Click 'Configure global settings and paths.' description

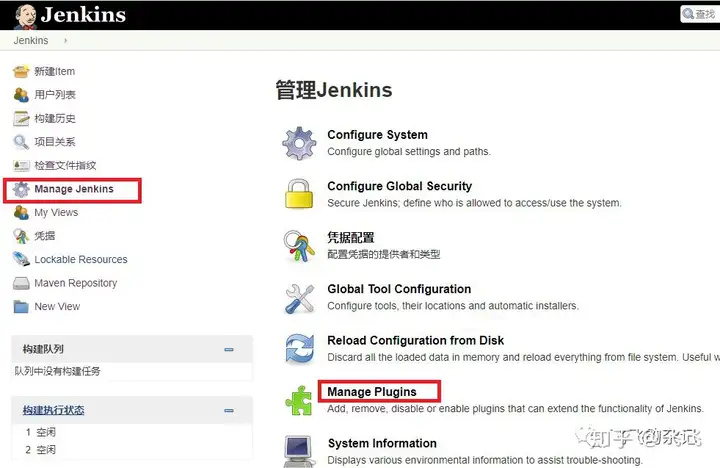(x=409, y=152)
